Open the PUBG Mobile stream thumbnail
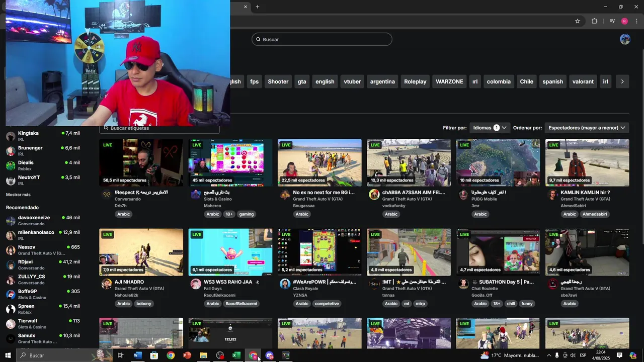 498,163
